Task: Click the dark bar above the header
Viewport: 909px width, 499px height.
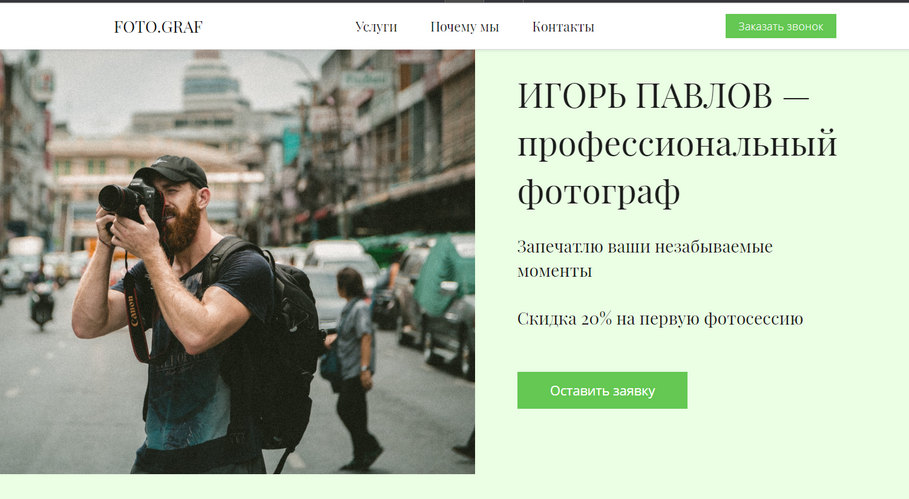Action: (454, 1)
